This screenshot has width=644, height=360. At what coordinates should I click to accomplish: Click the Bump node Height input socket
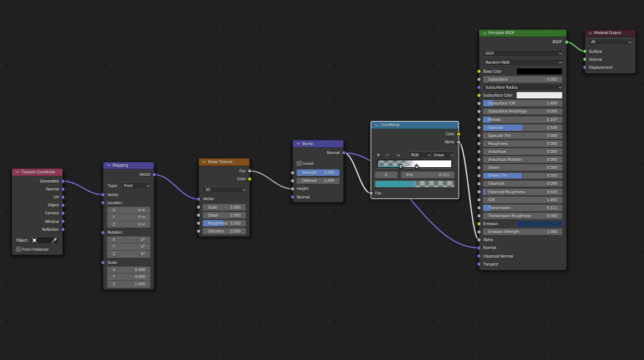point(292,189)
